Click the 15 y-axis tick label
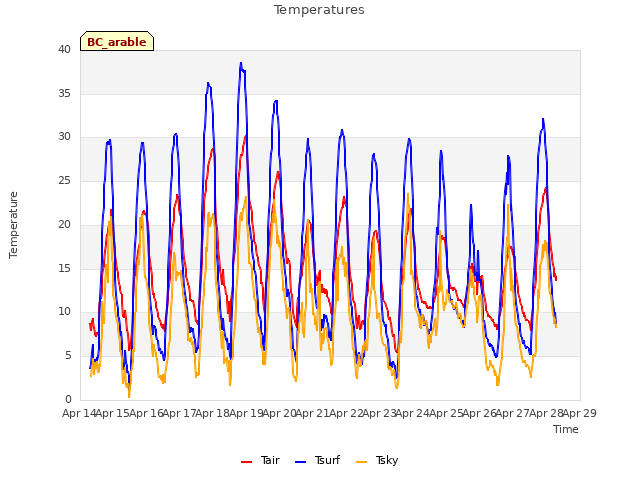This screenshot has height=480, width=640. pos(64,268)
